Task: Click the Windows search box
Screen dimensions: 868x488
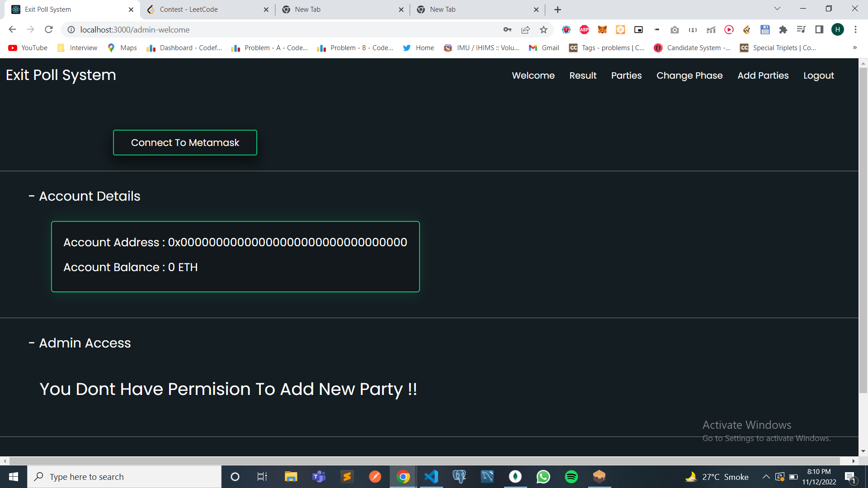Action: (x=125, y=477)
